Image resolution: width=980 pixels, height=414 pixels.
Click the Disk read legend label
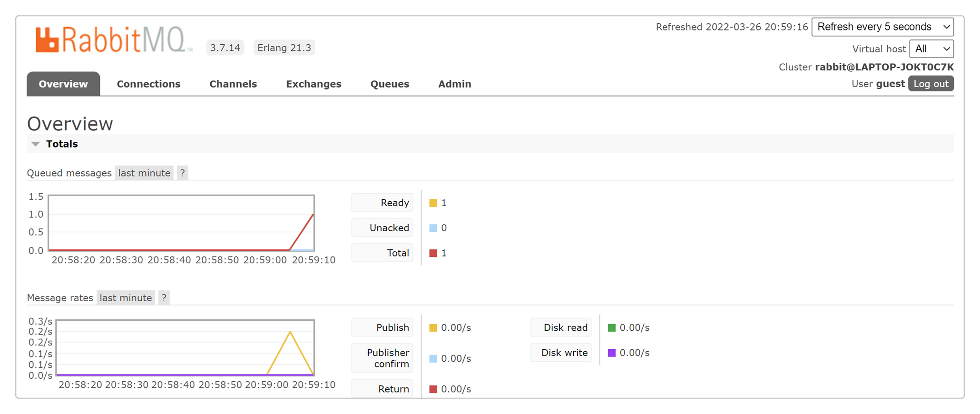(x=561, y=327)
